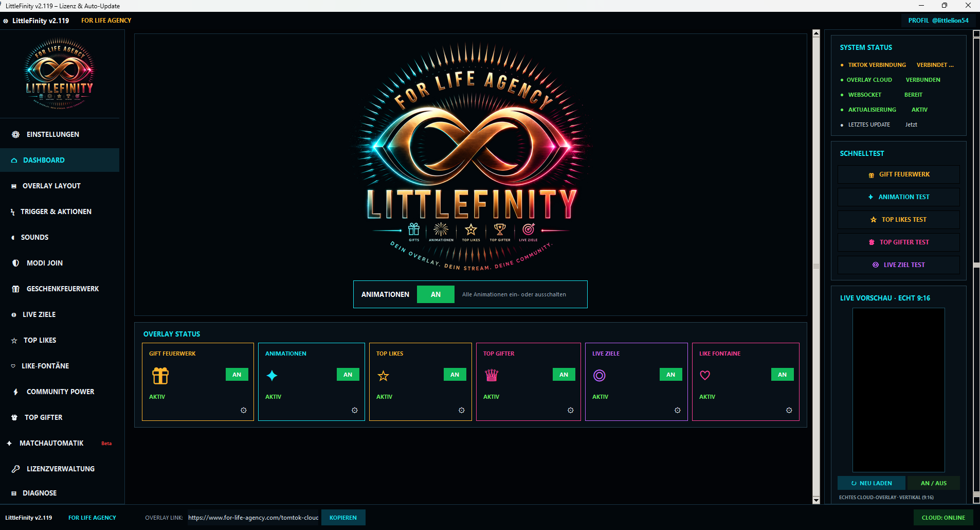Run the Top Likes Test
This screenshot has height=530, width=980.
pyautogui.click(x=899, y=220)
